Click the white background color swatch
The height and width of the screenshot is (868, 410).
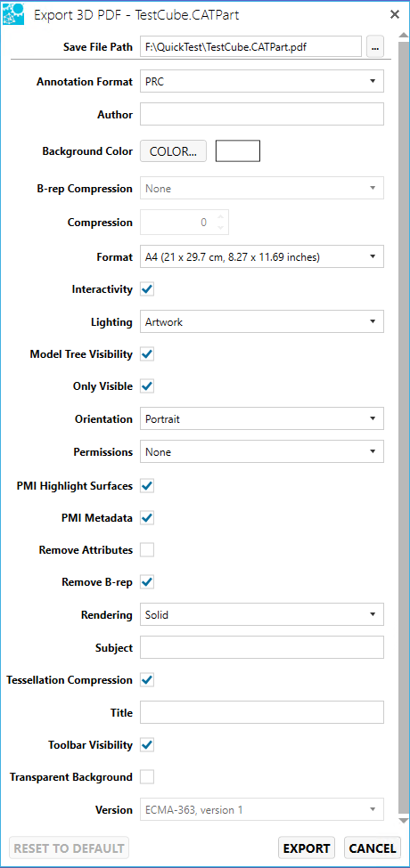click(x=238, y=151)
